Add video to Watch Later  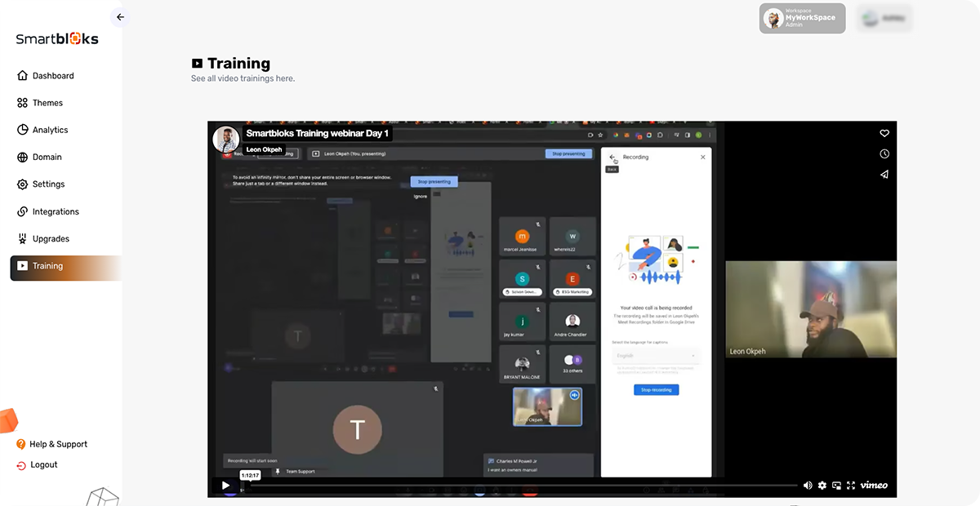point(884,154)
